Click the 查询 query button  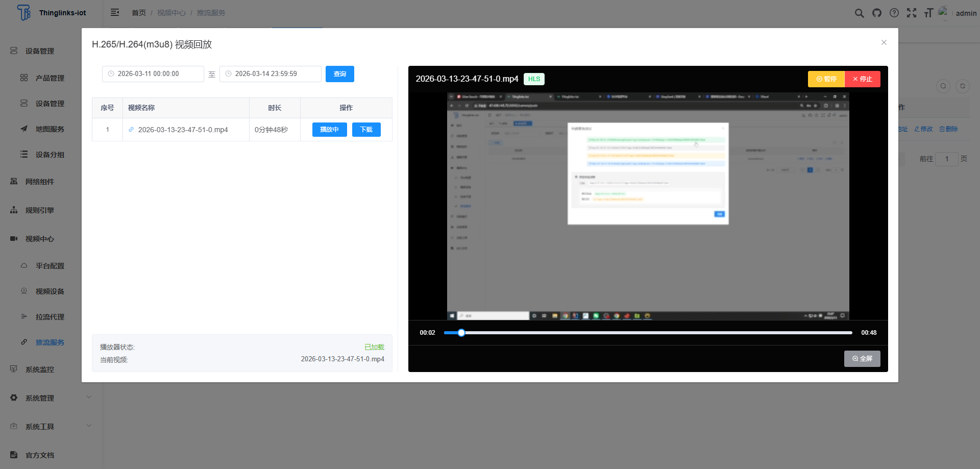point(339,74)
